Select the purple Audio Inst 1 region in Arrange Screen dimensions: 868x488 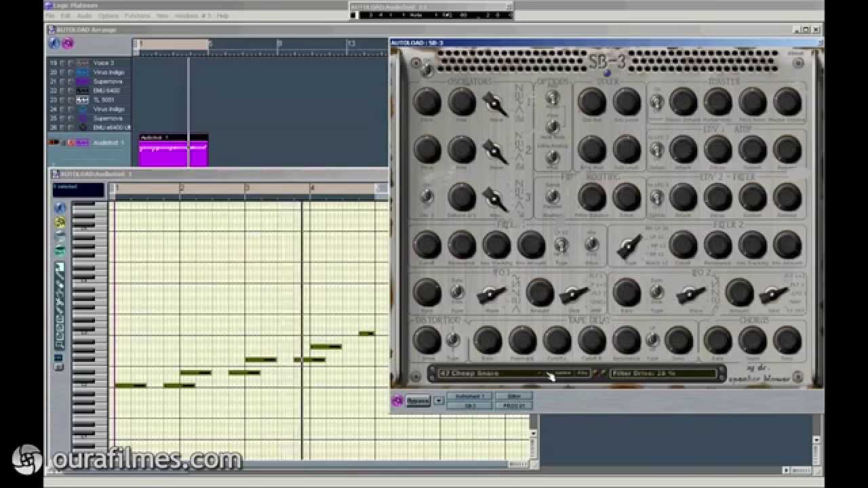tap(174, 150)
